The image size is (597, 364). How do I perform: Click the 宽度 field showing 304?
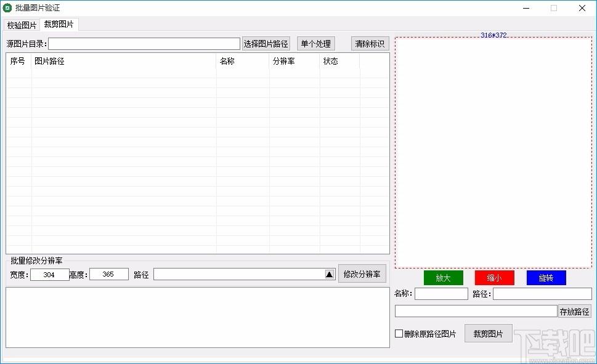click(x=49, y=275)
